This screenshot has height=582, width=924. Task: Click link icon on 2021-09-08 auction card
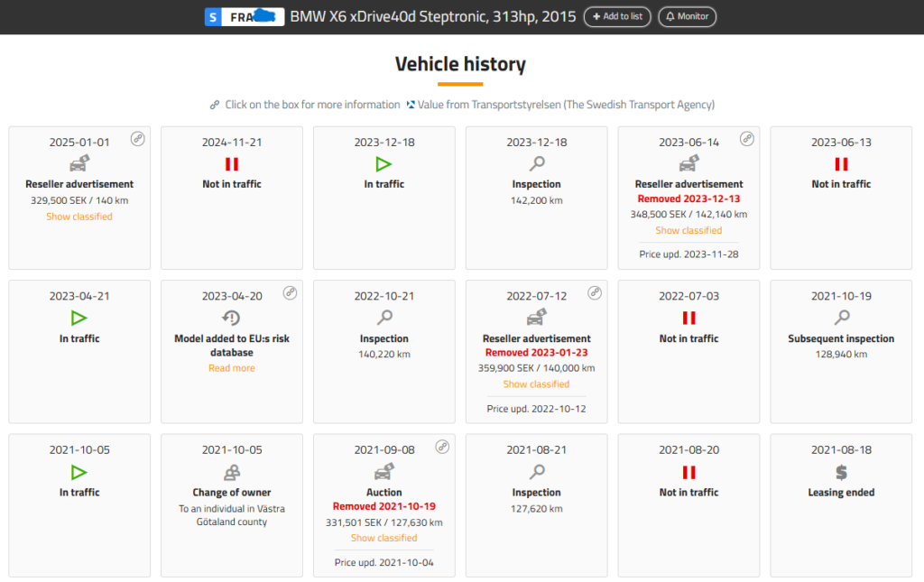(x=442, y=446)
